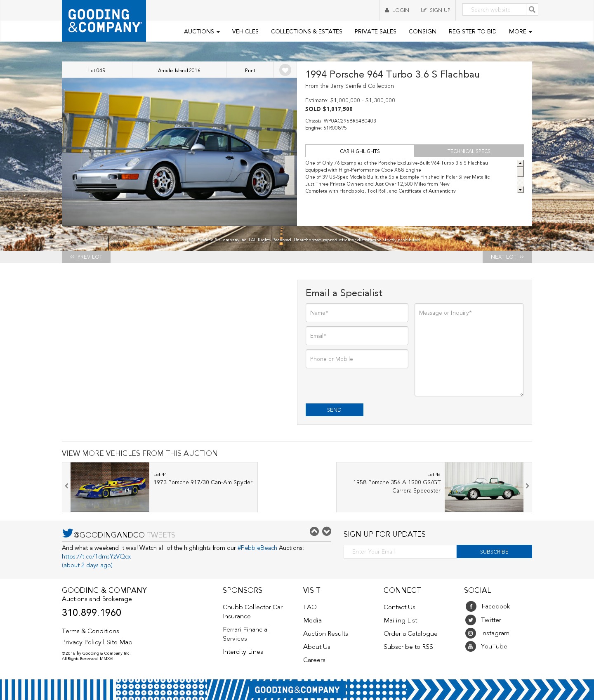Open Twitter social icon in footer
This screenshot has height=700, width=594.
(x=471, y=620)
